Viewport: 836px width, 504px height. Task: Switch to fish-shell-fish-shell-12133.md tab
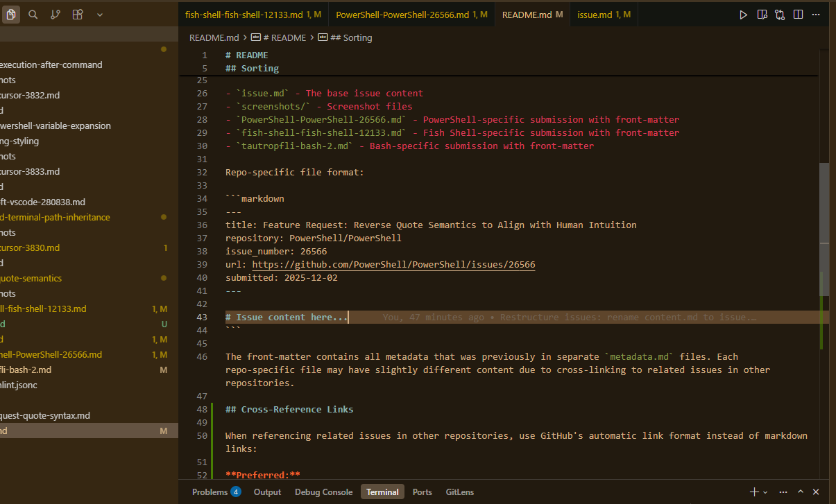(253, 14)
